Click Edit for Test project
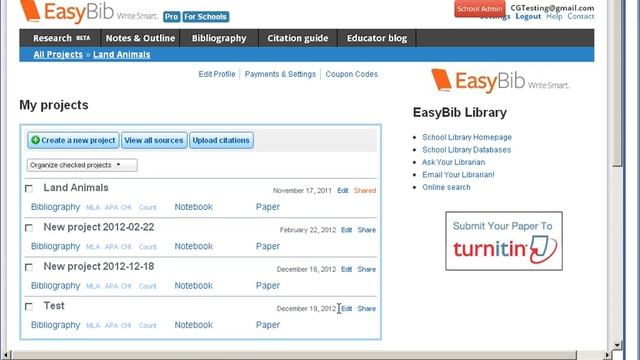Screen dimensions: 640x360 click(x=346, y=309)
